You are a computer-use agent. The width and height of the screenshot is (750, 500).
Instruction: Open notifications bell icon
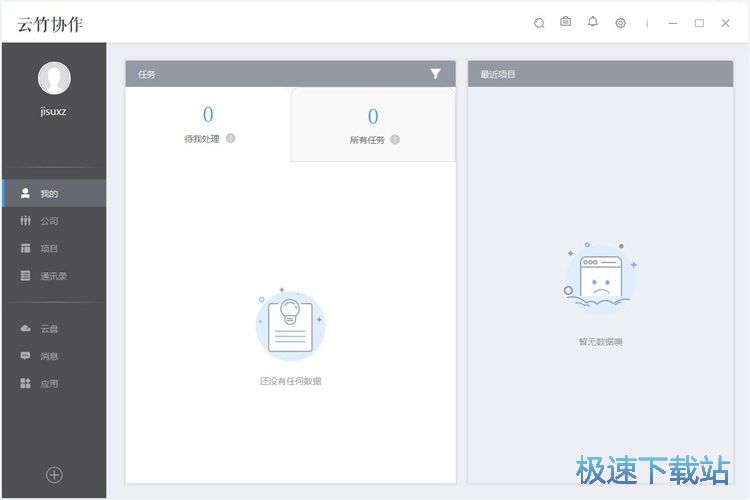[593, 22]
